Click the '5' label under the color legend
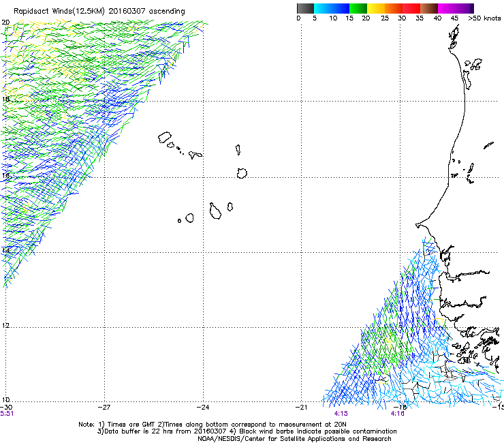Viewport: 504px width, 443px height. (315, 18)
